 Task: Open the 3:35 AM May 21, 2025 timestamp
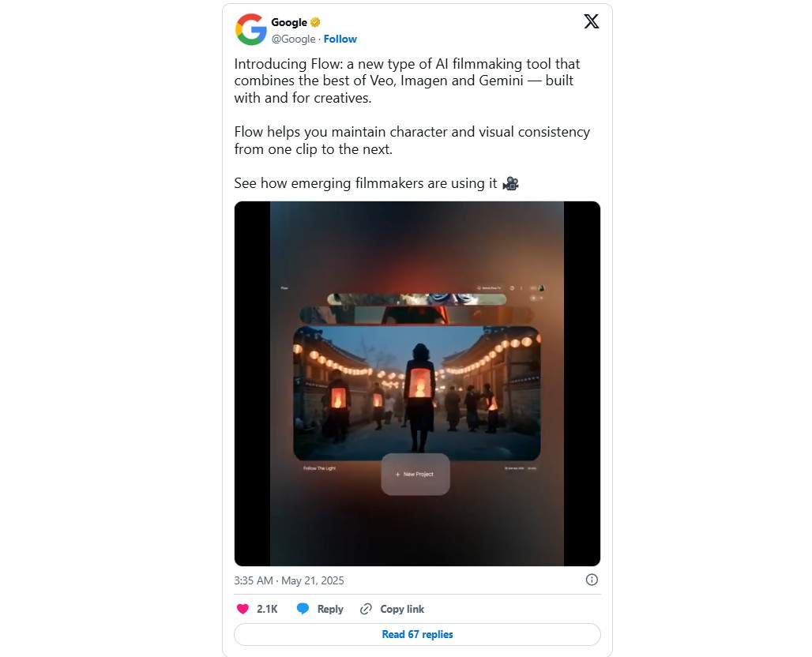point(289,580)
